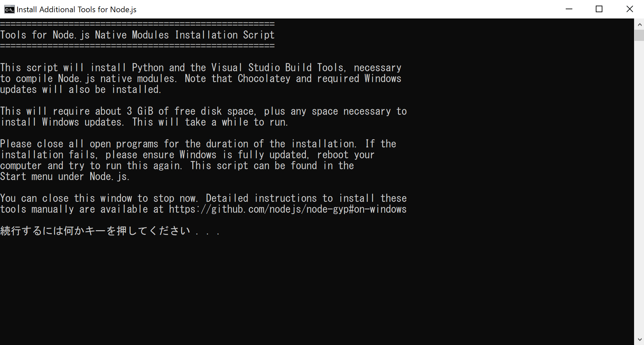
Task: Click the window title 'Install Additional Tools for Node.js'
Action: click(76, 10)
